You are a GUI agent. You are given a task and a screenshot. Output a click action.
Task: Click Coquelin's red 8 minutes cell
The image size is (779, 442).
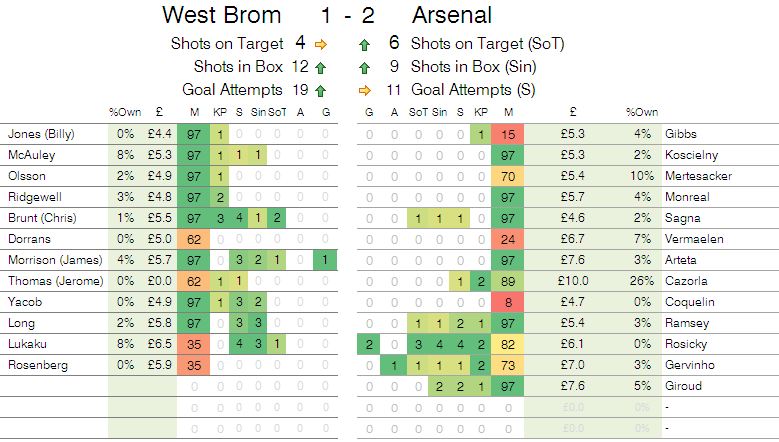509,301
